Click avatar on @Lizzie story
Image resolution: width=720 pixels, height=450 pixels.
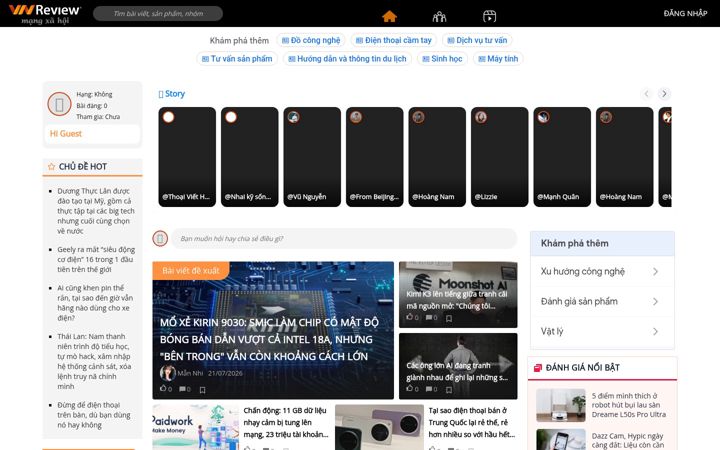pos(481,117)
